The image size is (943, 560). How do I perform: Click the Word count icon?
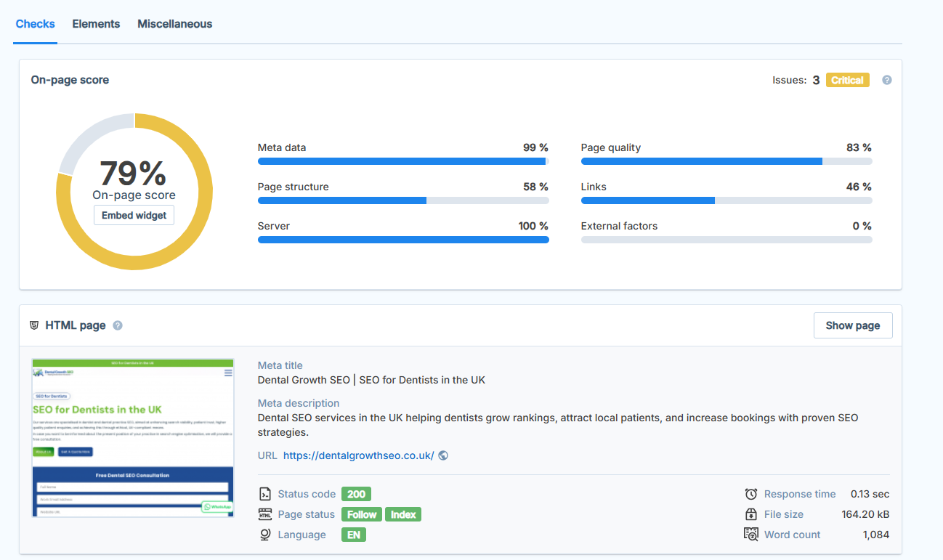[x=751, y=535]
